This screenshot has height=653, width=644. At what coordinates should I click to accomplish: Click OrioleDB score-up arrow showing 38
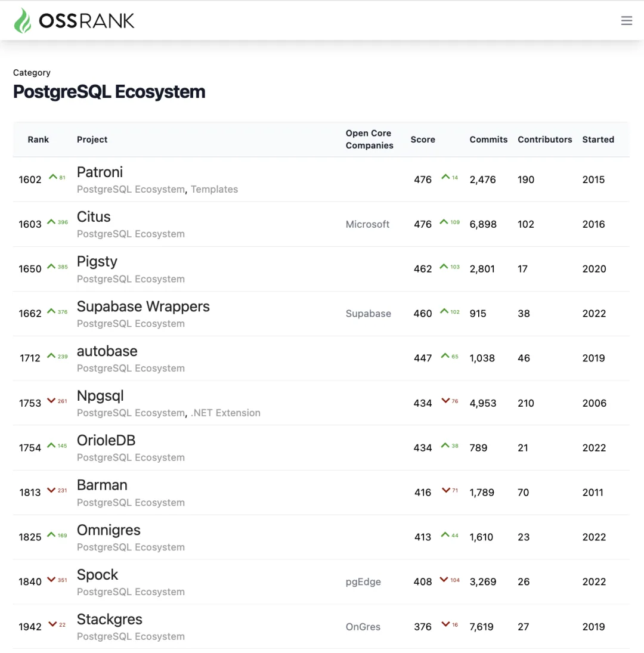pos(445,445)
